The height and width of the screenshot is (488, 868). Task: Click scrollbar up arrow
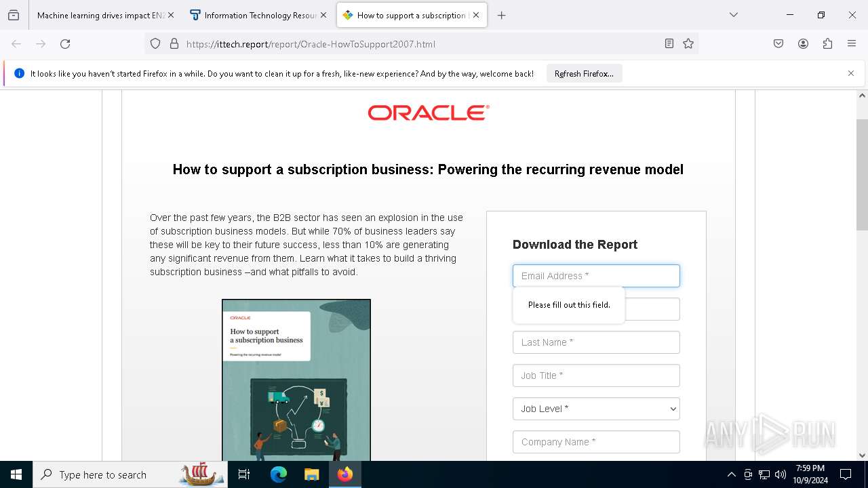tap(862, 96)
